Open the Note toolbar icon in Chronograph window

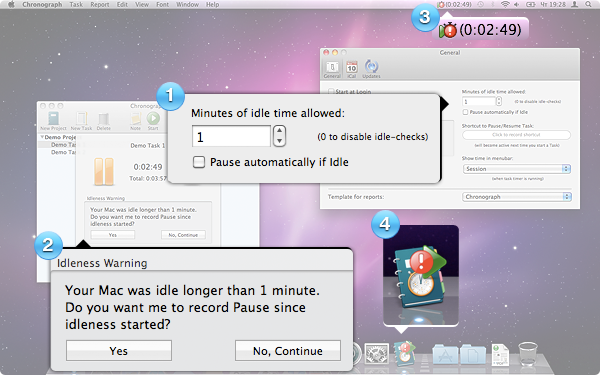coord(135,118)
